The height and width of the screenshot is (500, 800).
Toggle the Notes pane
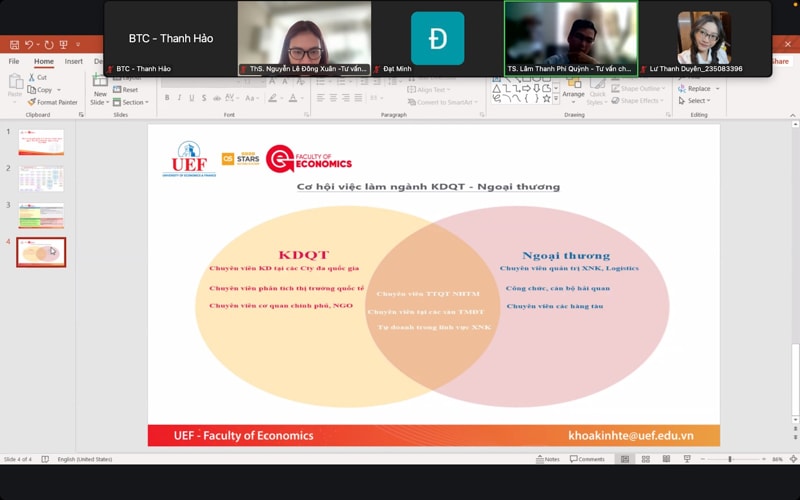tap(547, 459)
